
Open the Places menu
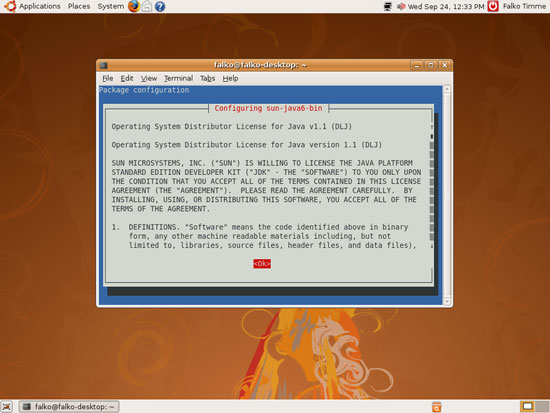click(x=79, y=6)
